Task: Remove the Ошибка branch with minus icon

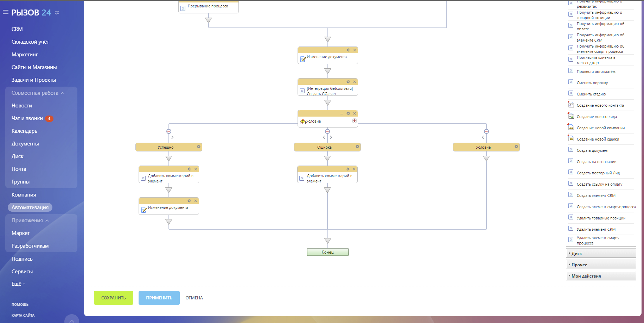Action: pos(327,131)
